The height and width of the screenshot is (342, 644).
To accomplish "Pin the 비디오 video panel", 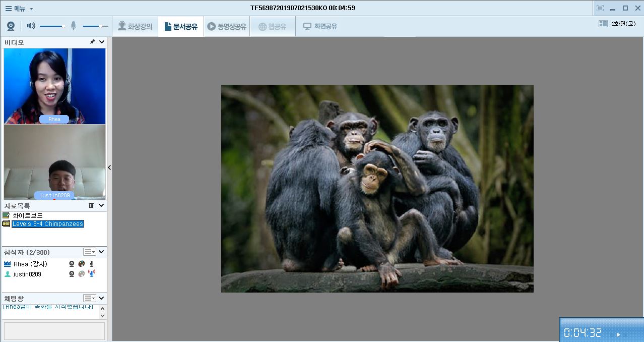I will click(92, 42).
